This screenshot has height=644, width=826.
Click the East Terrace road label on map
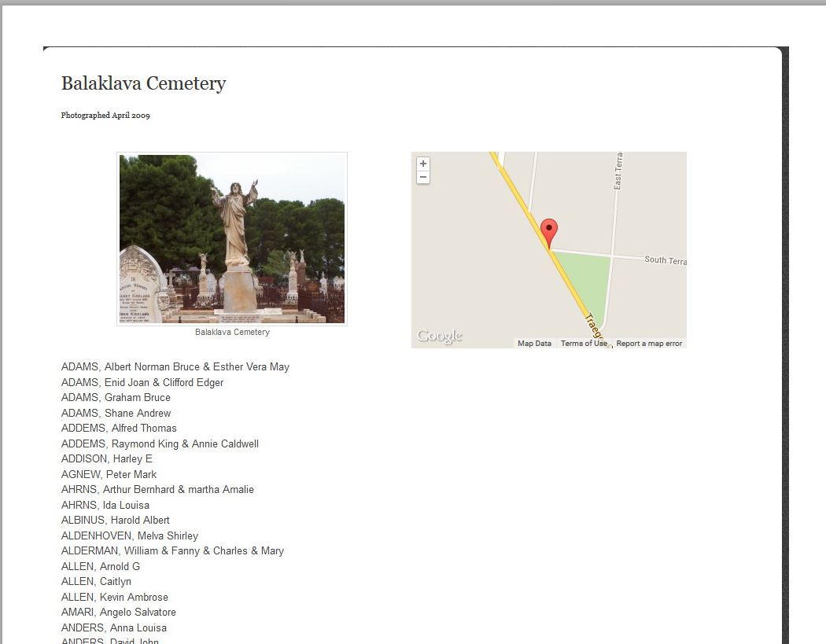pyautogui.click(x=618, y=171)
